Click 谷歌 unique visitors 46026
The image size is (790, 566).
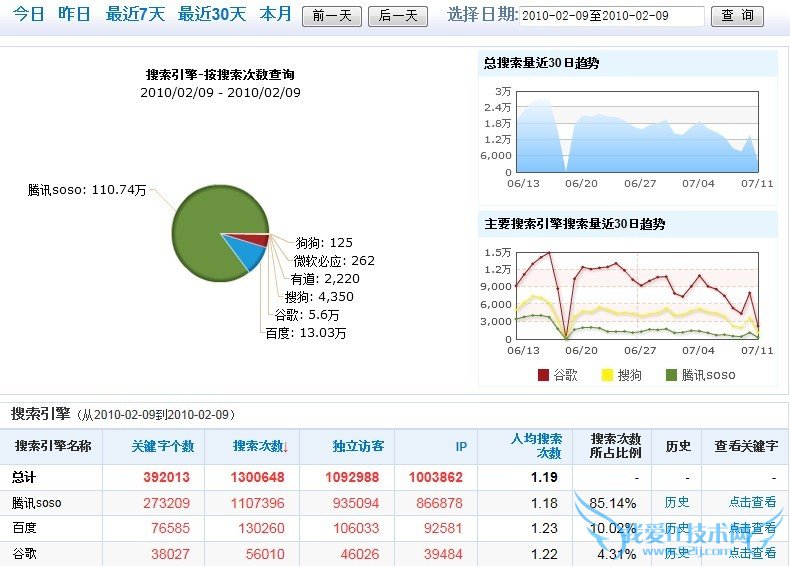[x=360, y=554]
